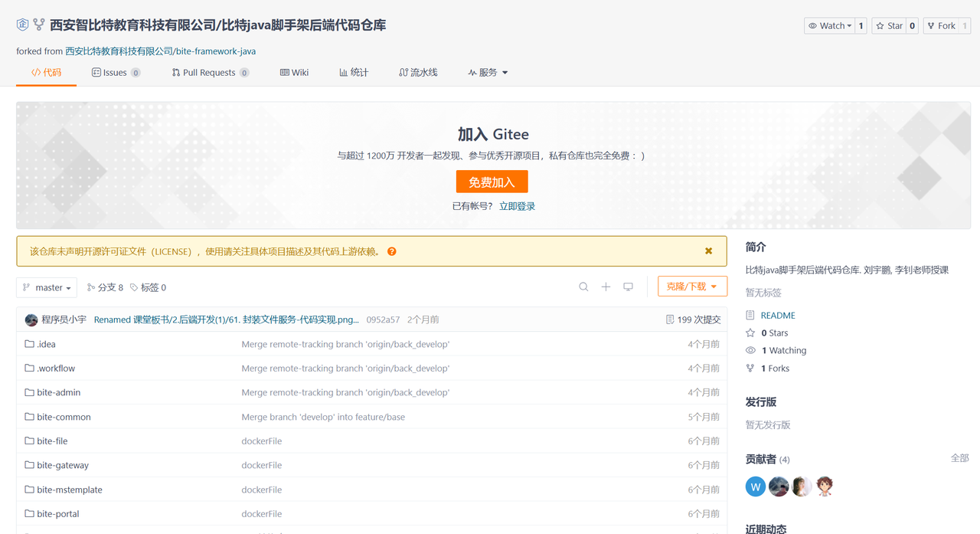
Task: Click the 立即登录 link
Action: tap(517, 206)
